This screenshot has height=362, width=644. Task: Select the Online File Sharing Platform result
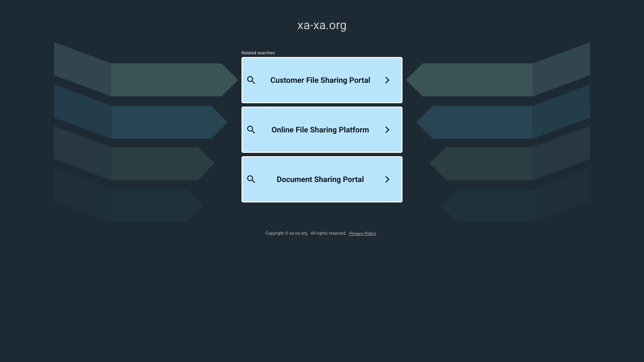coord(320,130)
